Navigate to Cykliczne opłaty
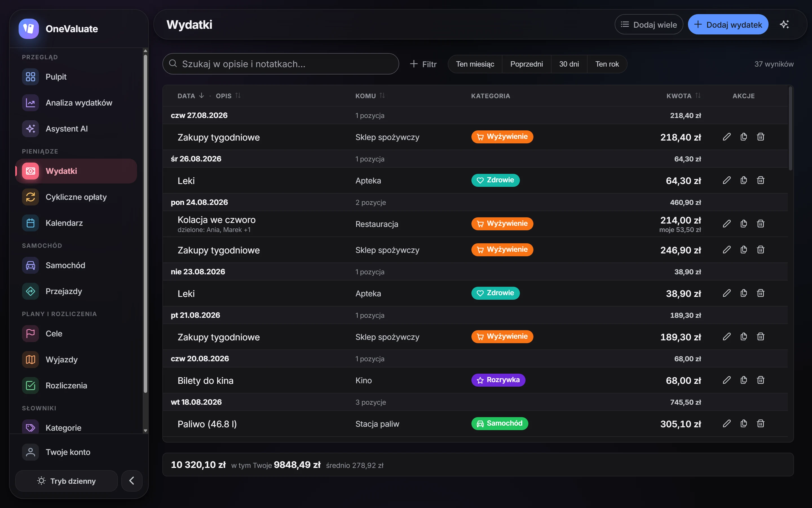The width and height of the screenshot is (812, 508). pyautogui.click(x=76, y=197)
